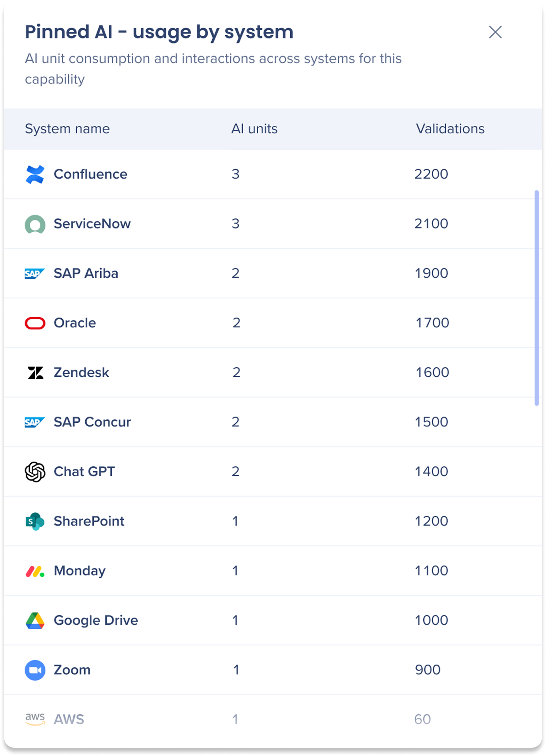Click Chat GPT's validations value 1400
546x756 pixels.
pyautogui.click(x=431, y=471)
